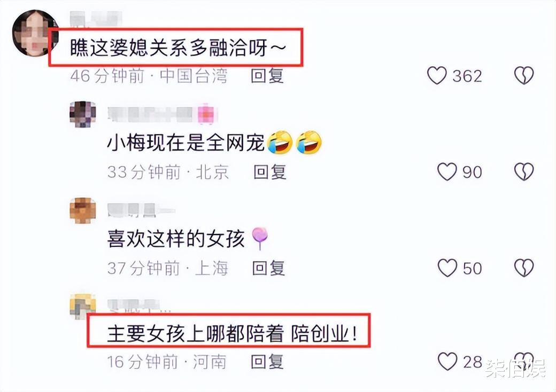The height and width of the screenshot is (392, 556).
Task: Dislike the 中国台湾 comment with broken heart
Action: click(524, 75)
